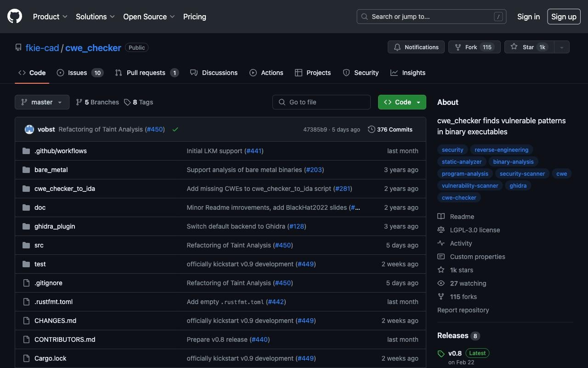Open the repository Activity page
This screenshot has width=588, height=368.
tap(455, 243)
